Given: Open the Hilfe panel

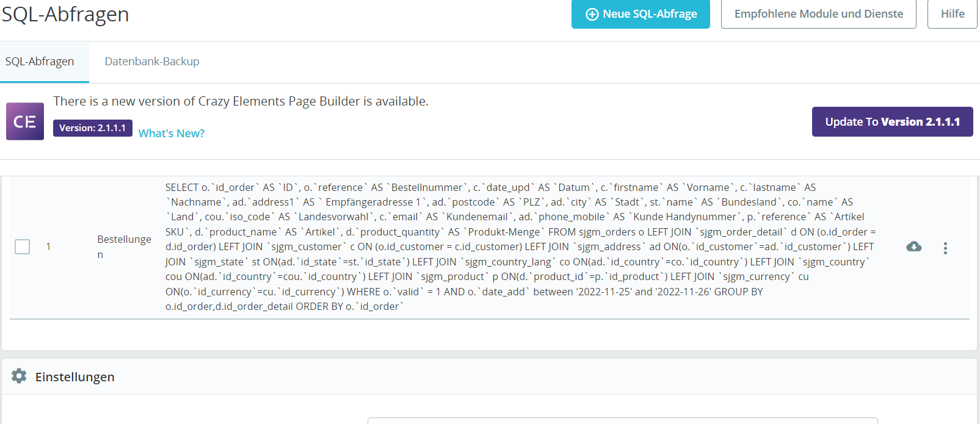Looking at the screenshot, I should (x=952, y=14).
